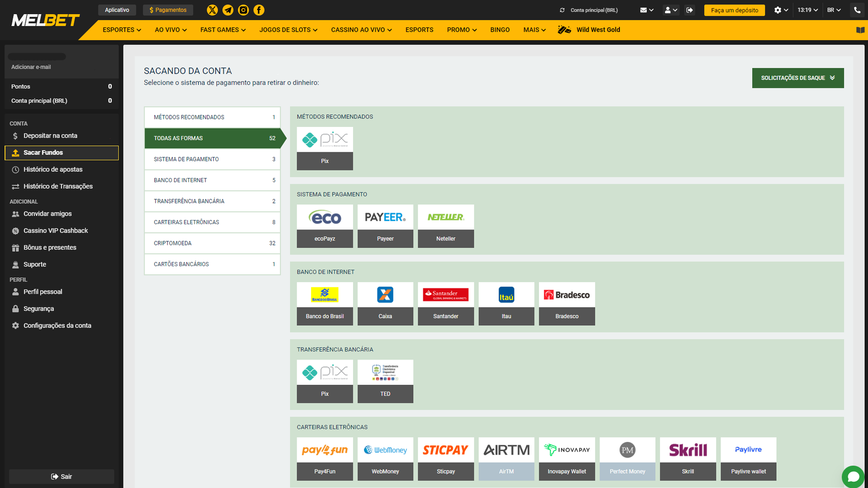Choose Pix under Métodos Recomendados
Screen dimensions: 868x488
coord(325,148)
